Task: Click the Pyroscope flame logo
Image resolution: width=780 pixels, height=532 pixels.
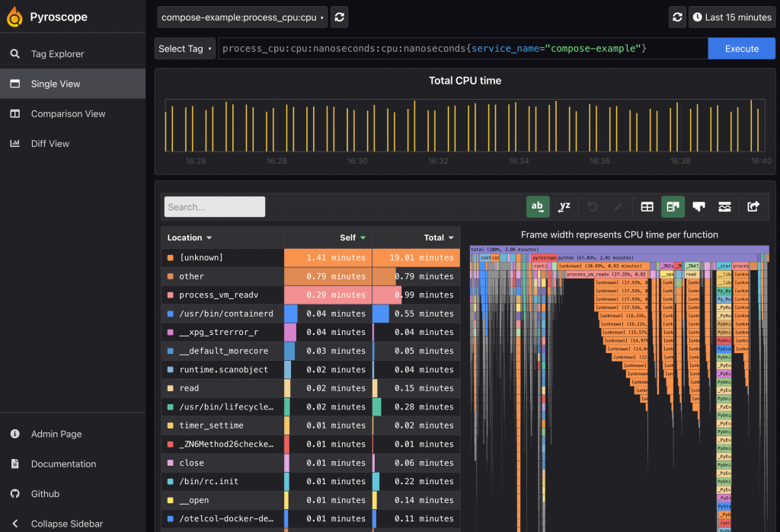Action: coord(14,17)
